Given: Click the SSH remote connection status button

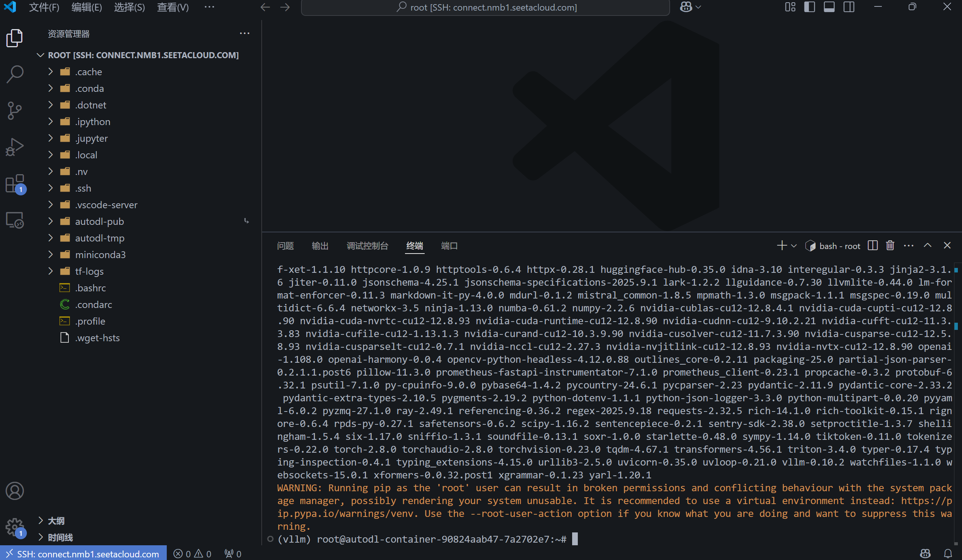Looking at the screenshot, I should coord(83,554).
